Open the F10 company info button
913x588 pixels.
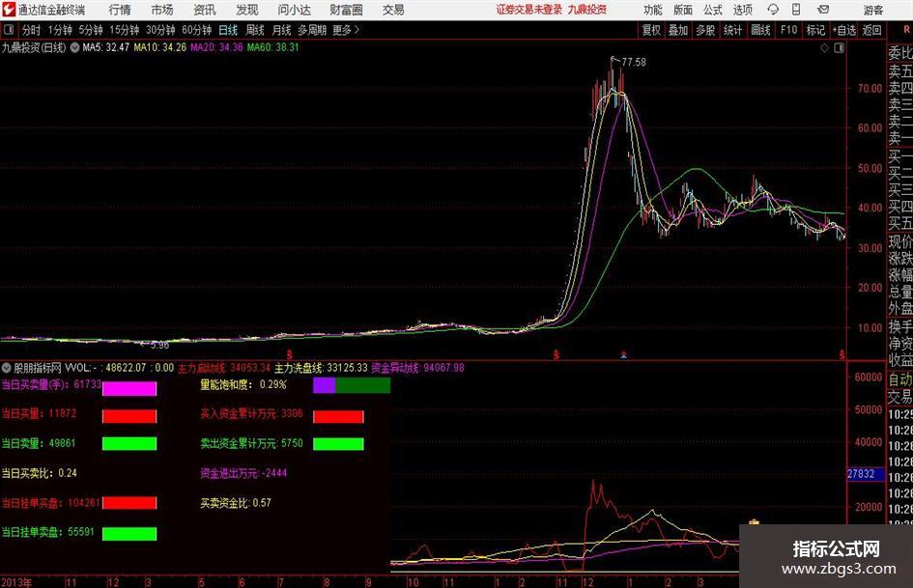(788, 30)
